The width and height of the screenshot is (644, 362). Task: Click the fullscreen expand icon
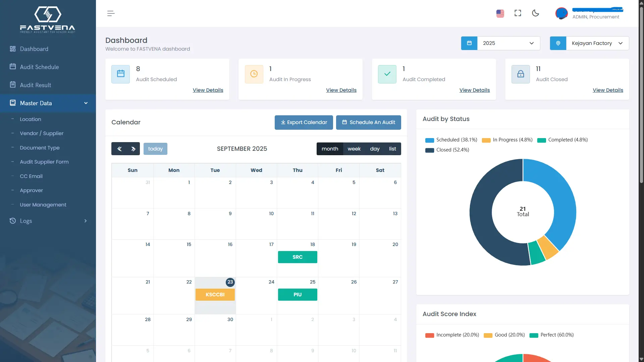tap(518, 13)
